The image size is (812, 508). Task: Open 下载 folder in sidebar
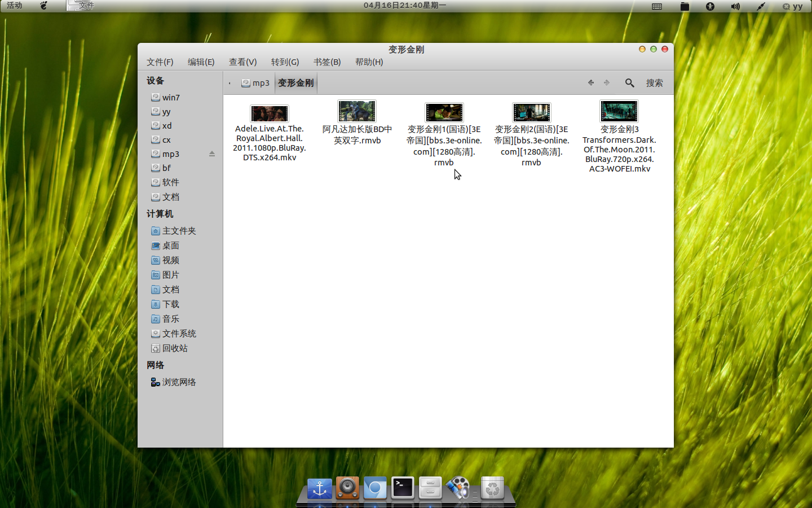[x=165, y=304]
